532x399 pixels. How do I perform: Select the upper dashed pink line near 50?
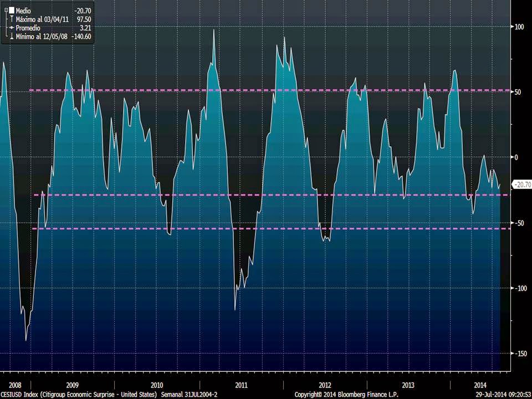point(270,90)
